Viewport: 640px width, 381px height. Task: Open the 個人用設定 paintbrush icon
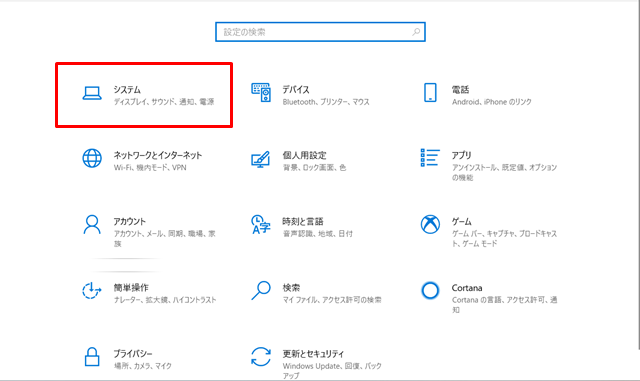(260, 159)
